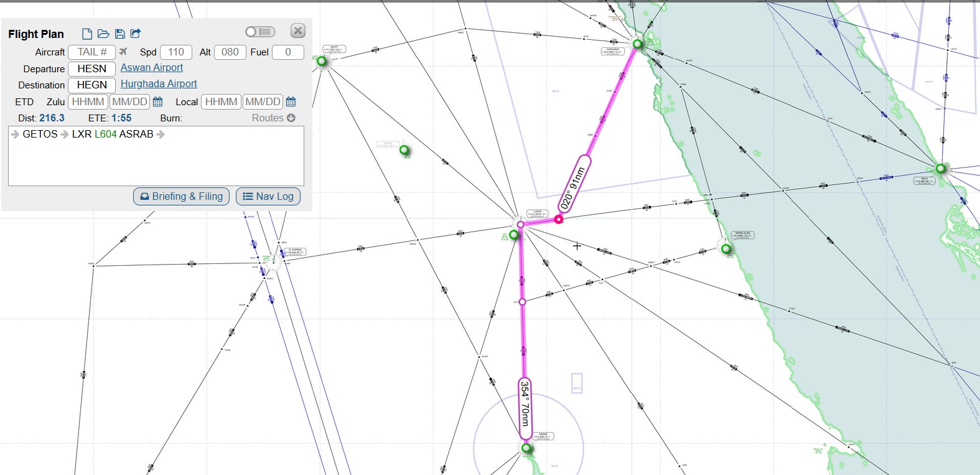Screen dimensions: 980x475
Task: Click the pink waypoint marker on route
Action: [x=559, y=219]
